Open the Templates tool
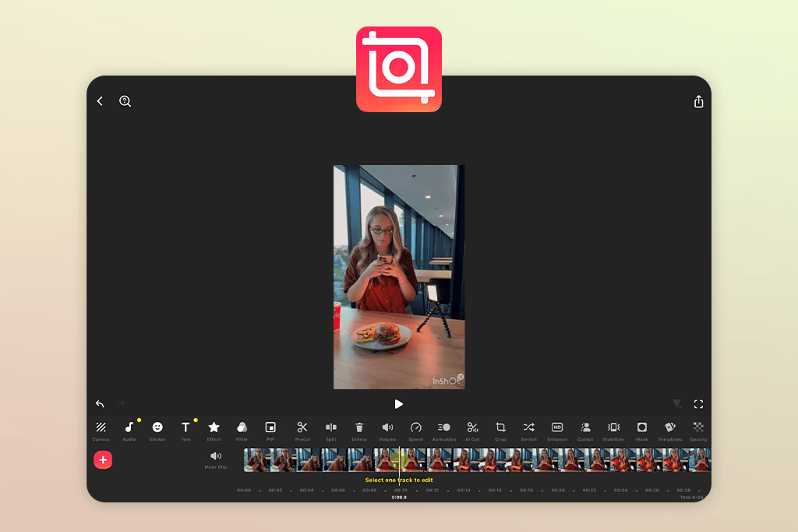798x532 pixels. point(670,431)
